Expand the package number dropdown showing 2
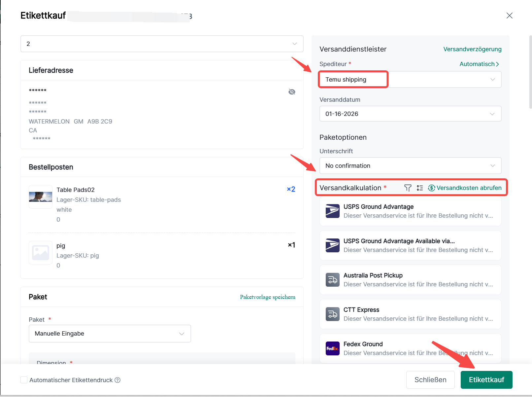This screenshot has height=397, width=532. pos(162,44)
